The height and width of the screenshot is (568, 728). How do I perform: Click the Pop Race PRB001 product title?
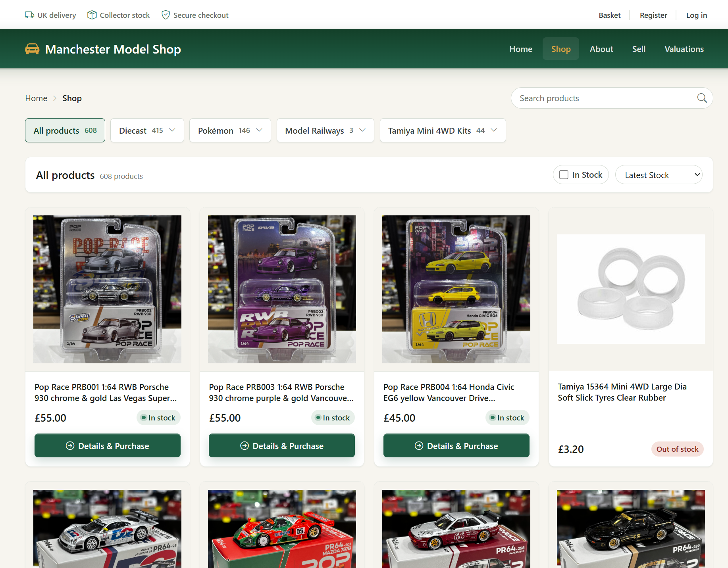tap(106, 392)
